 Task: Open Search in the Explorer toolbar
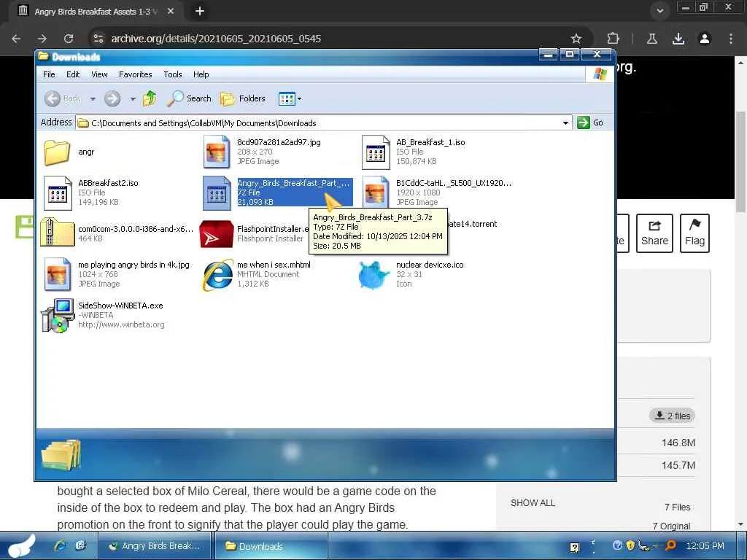click(x=190, y=98)
